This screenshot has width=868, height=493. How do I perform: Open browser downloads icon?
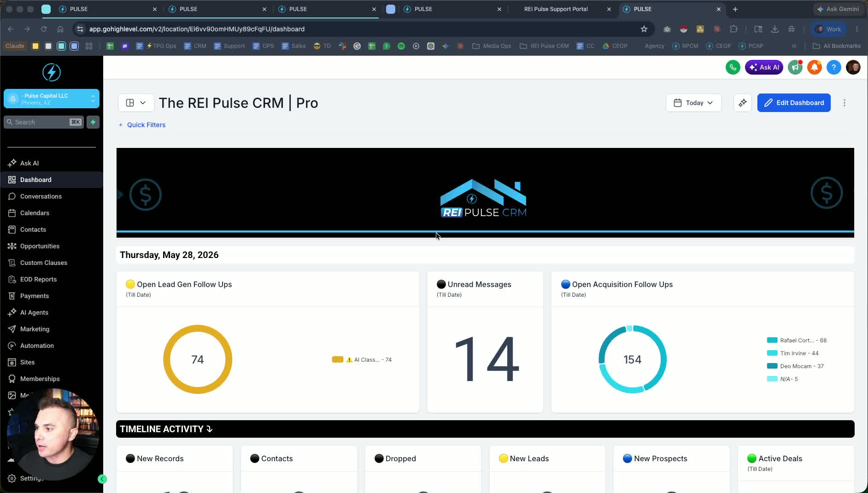click(x=775, y=29)
